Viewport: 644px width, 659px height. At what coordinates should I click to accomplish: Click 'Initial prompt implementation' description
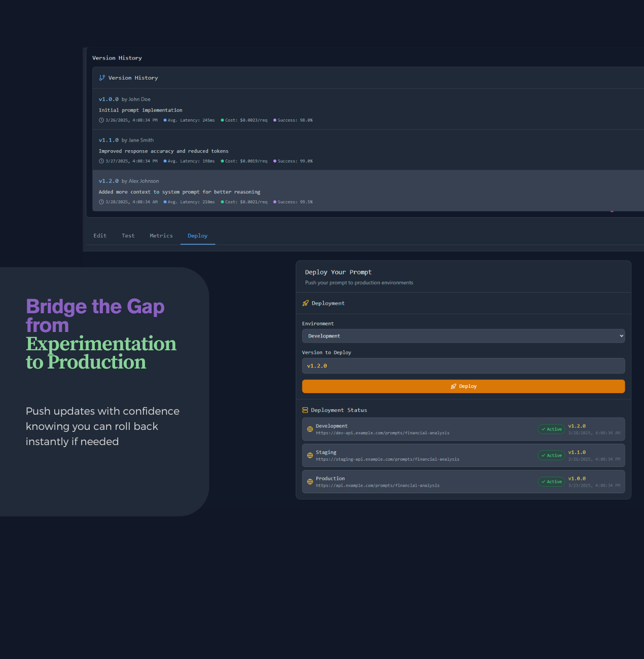click(x=140, y=110)
